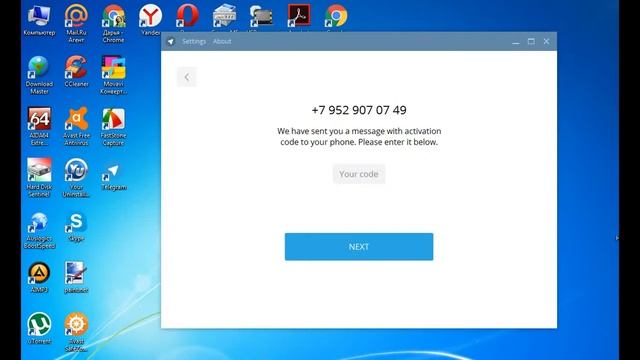The height and width of the screenshot is (360, 640).
Task: Select the Telegram desktop shortcut
Action: tap(113, 177)
